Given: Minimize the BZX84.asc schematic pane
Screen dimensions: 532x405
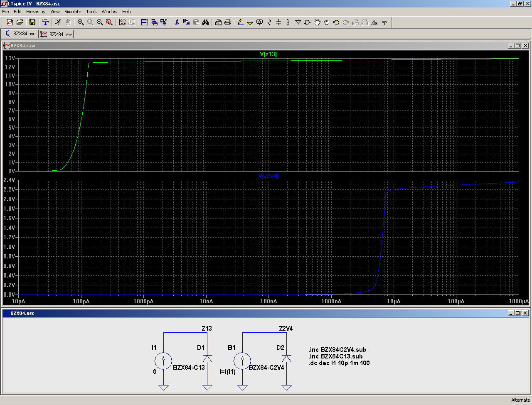Looking at the screenshot, I should pos(511,313).
